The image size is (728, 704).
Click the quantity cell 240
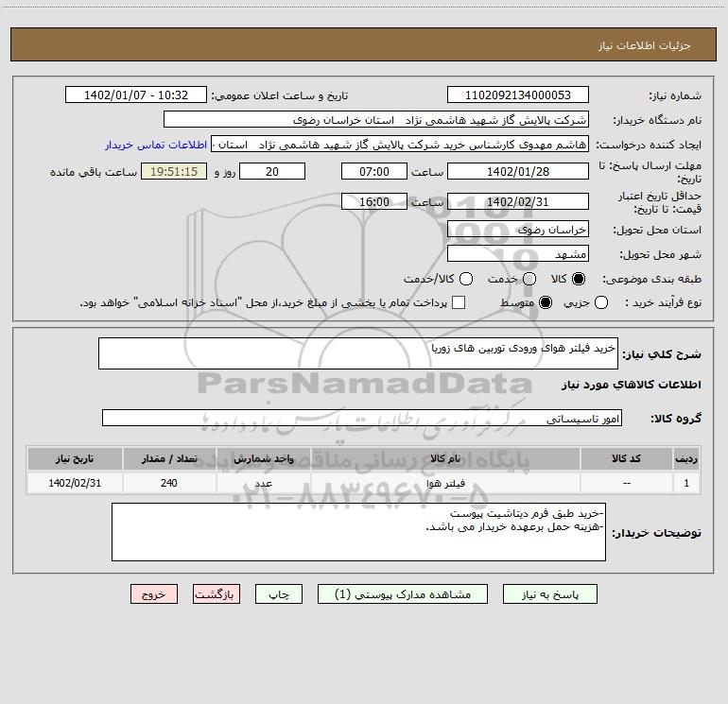point(169,483)
